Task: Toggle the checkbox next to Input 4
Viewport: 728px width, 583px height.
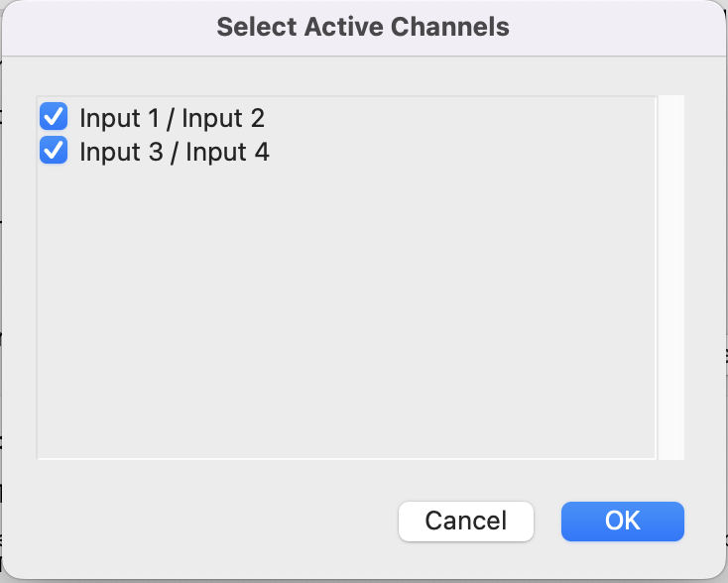Action: click(x=54, y=150)
